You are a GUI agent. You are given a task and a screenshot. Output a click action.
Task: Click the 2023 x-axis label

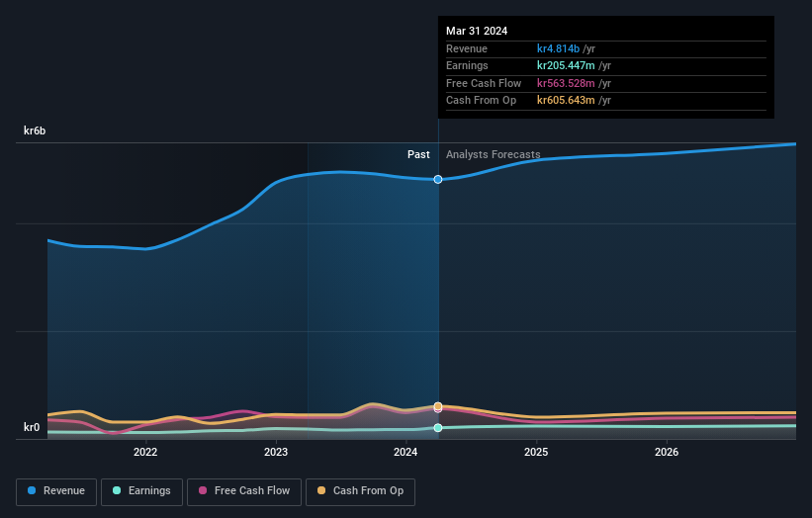[276, 453]
